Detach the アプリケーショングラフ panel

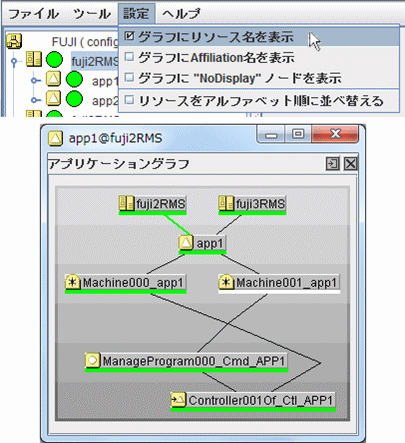(x=333, y=164)
